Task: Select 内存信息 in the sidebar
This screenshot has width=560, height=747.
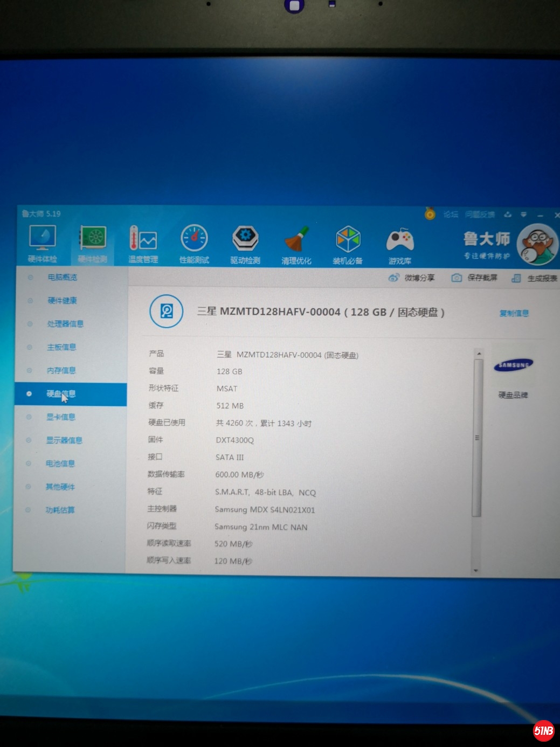Action: (x=61, y=370)
